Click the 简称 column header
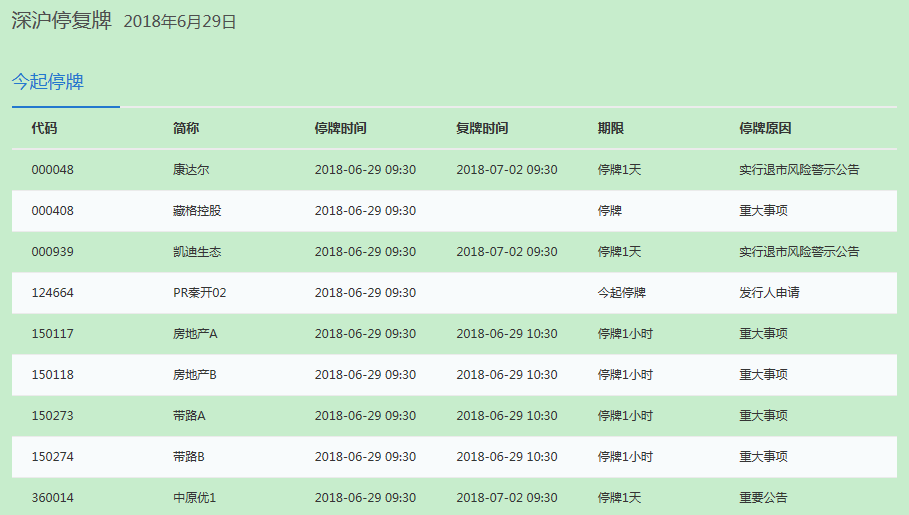 186,128
